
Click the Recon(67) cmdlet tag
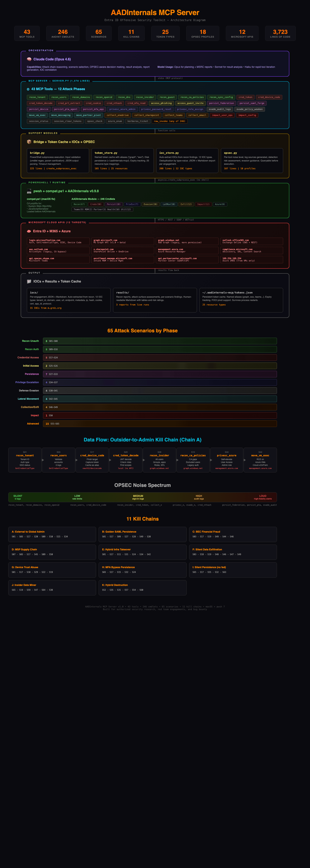79,204
